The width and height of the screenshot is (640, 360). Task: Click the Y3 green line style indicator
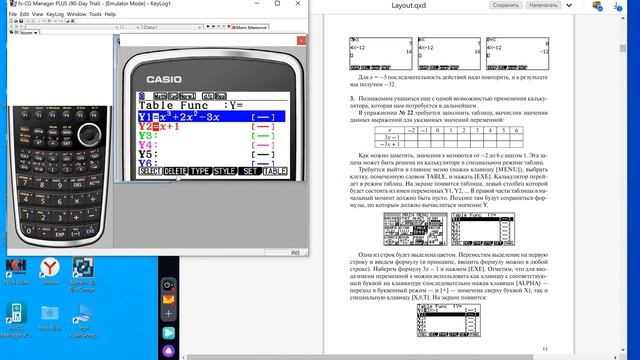[263, 136]
